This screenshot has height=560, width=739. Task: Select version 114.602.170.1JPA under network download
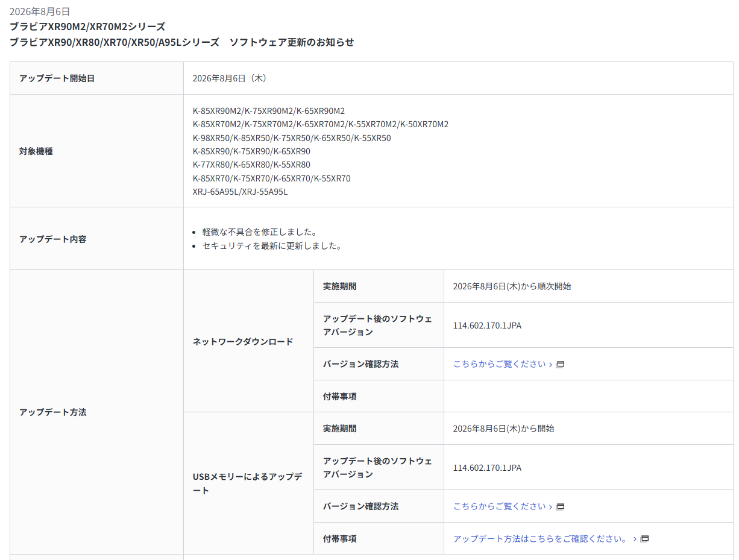click(488, 326)
